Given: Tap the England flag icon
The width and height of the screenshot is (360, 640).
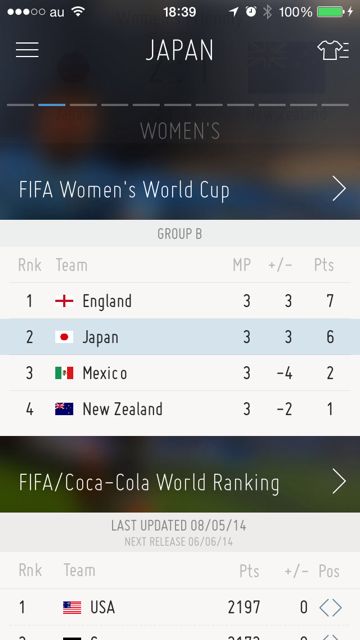Looking at the screenshot, I should (64, 301).
